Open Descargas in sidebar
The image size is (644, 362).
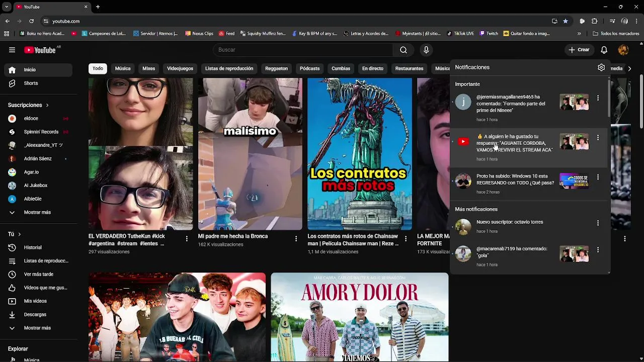click(38, 314)
